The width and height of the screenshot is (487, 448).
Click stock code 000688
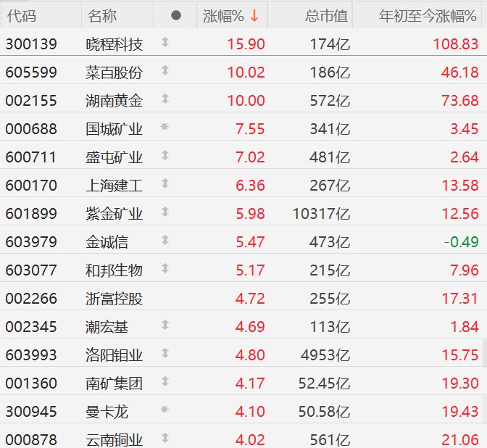point(31,129)
